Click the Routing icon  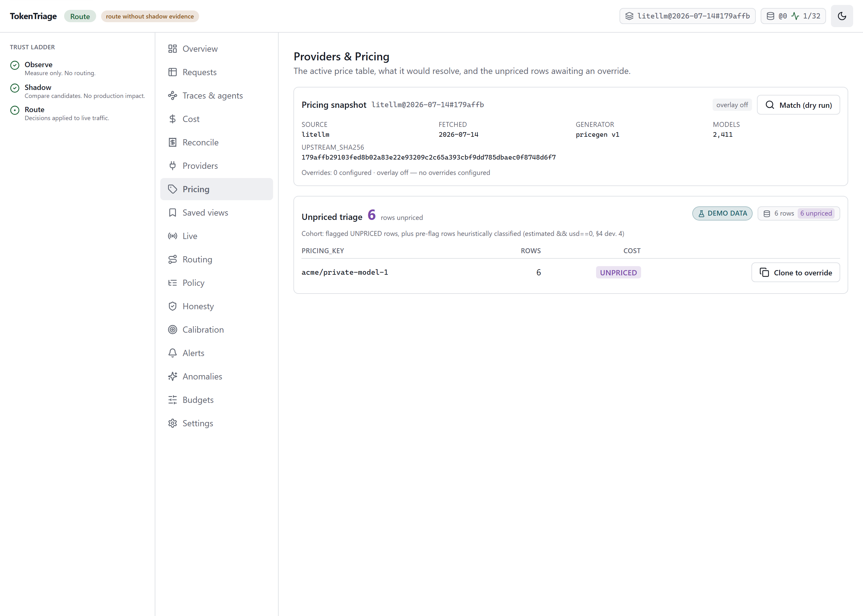point(172,259)
